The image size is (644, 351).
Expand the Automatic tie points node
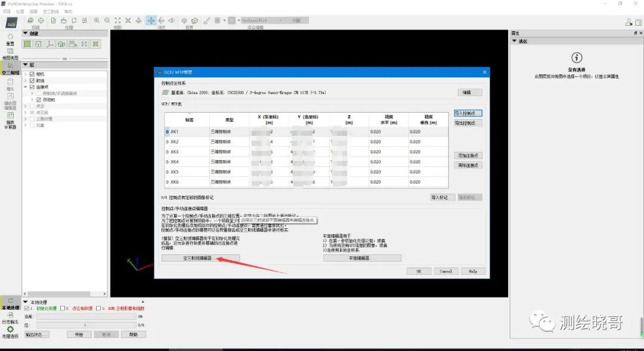(32, 100)
